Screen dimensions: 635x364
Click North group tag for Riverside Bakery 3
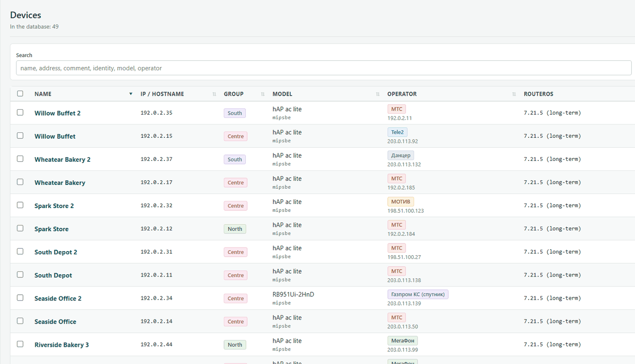(235, 345)
